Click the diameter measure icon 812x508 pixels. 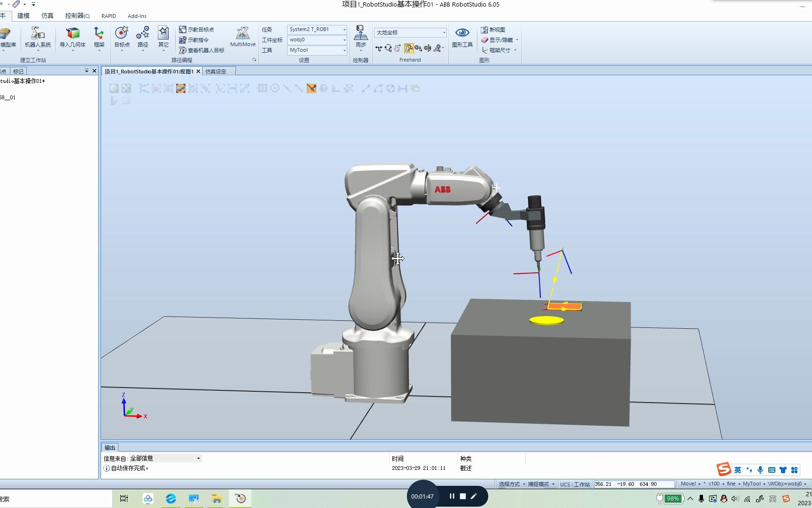click(390, 88)
